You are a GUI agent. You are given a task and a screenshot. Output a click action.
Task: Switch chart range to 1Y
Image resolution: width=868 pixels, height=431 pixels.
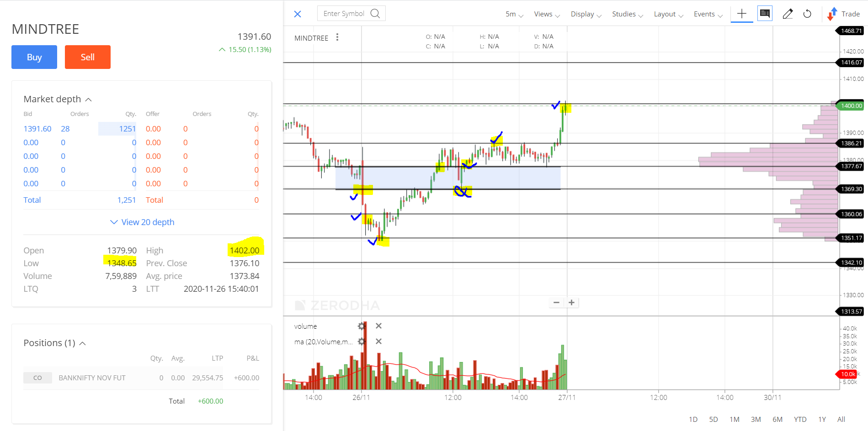pos(822,419)
